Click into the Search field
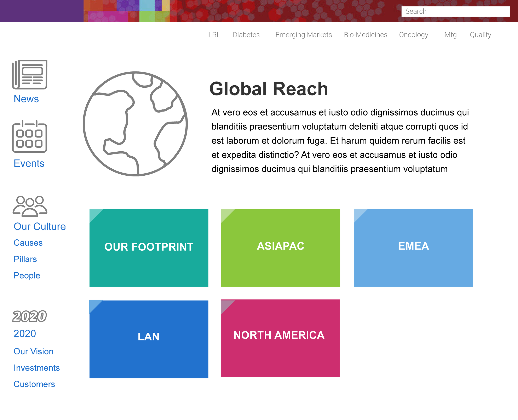Viewport: 518px width, 420px height. tap(456, 11)
